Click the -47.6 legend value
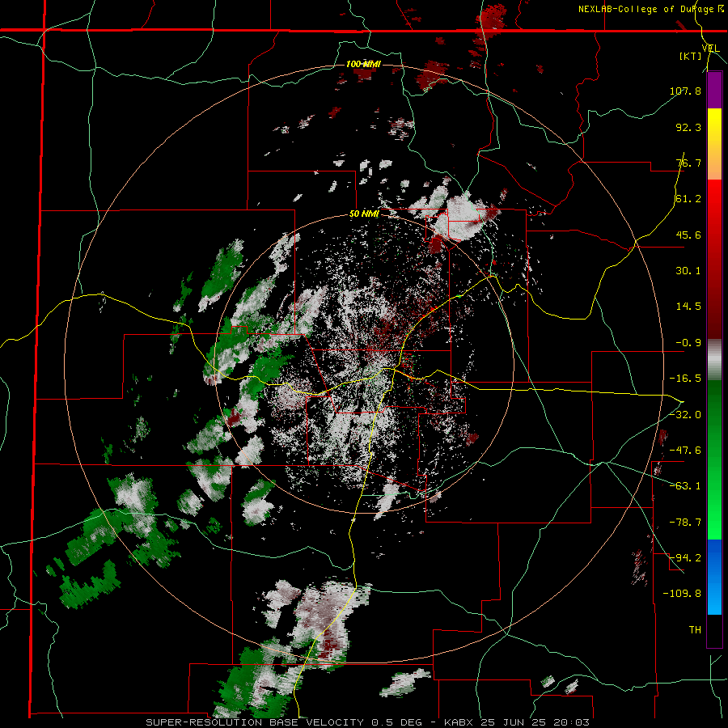 click(685, 451)
